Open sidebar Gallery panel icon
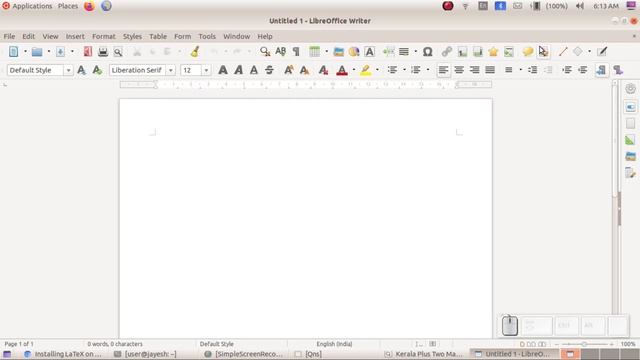The image size is (640, 360). (630, 156)
